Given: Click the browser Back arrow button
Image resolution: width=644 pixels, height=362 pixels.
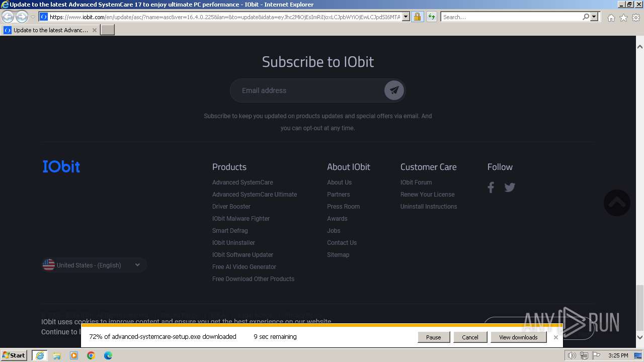Looking at the screenshot, I should pos(8,17).
